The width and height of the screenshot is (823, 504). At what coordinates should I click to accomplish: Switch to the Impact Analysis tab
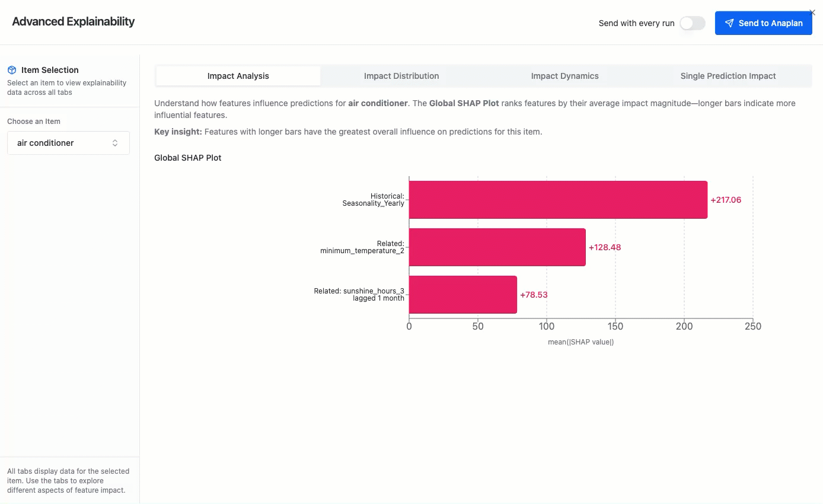pos(238,76)
